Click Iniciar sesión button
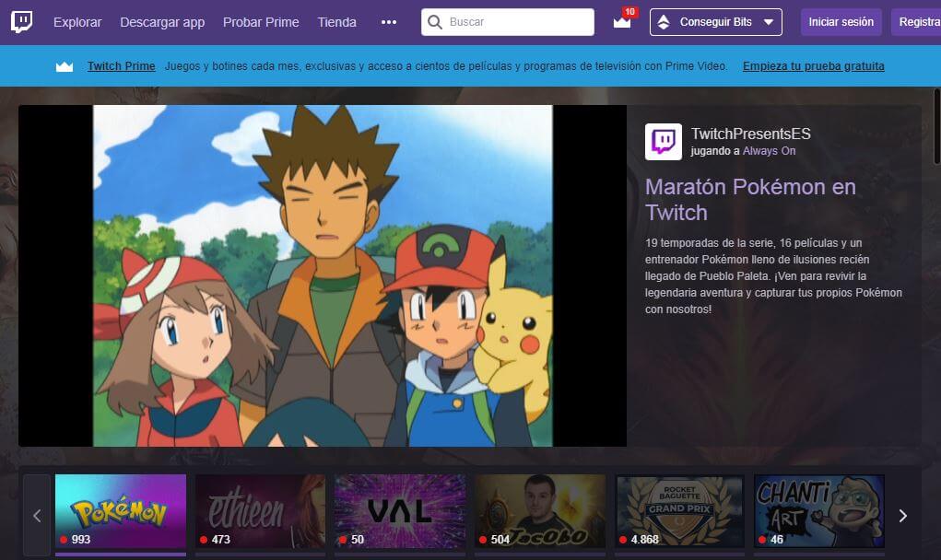The width and height of the screenshot is (941, 560). (x=841, y=22)
